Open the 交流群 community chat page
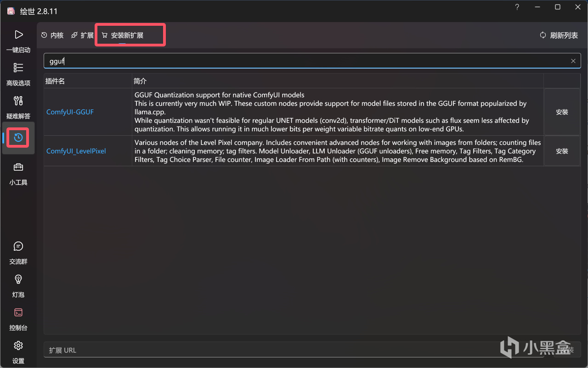Viewport: 588px width, 368px height. click(x=18, y=252)
